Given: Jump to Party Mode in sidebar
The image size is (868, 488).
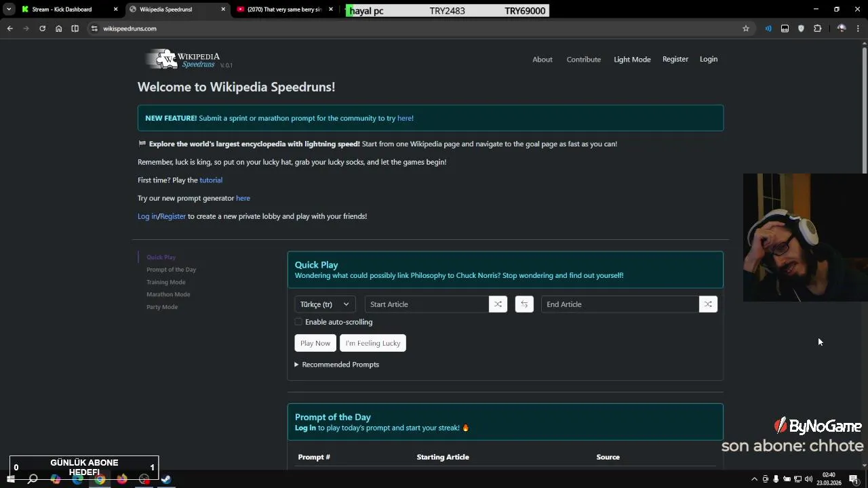Looking at the screenshot, I should point(162,307).
